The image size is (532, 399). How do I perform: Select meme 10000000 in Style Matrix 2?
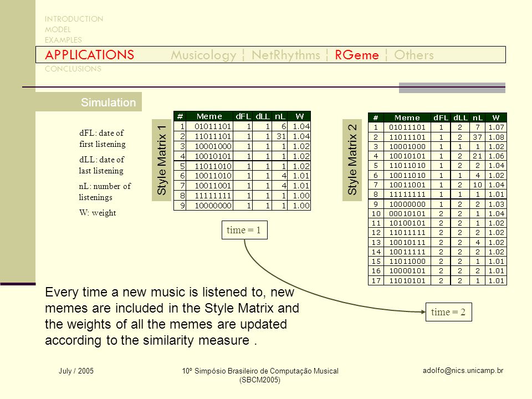(407, 204)
